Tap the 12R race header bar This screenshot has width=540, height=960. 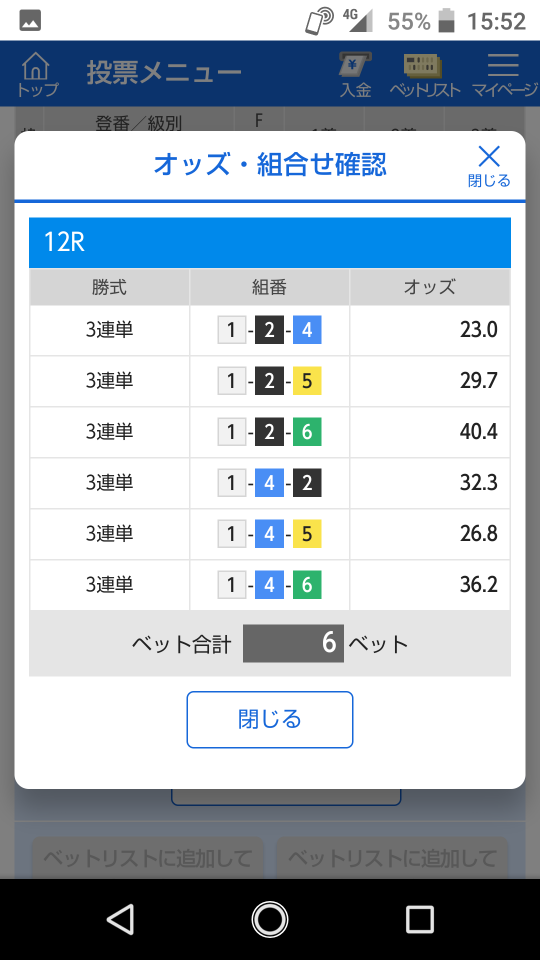[x=269, y=242]
